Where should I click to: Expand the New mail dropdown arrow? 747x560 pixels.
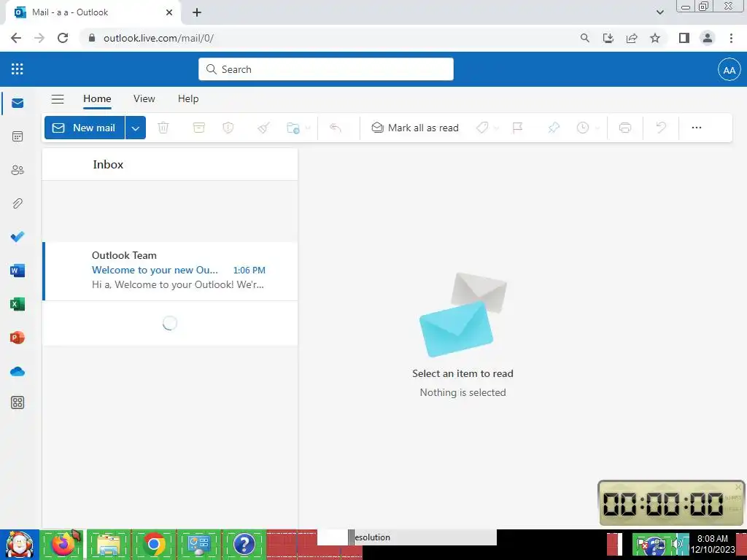click(135, 128)
